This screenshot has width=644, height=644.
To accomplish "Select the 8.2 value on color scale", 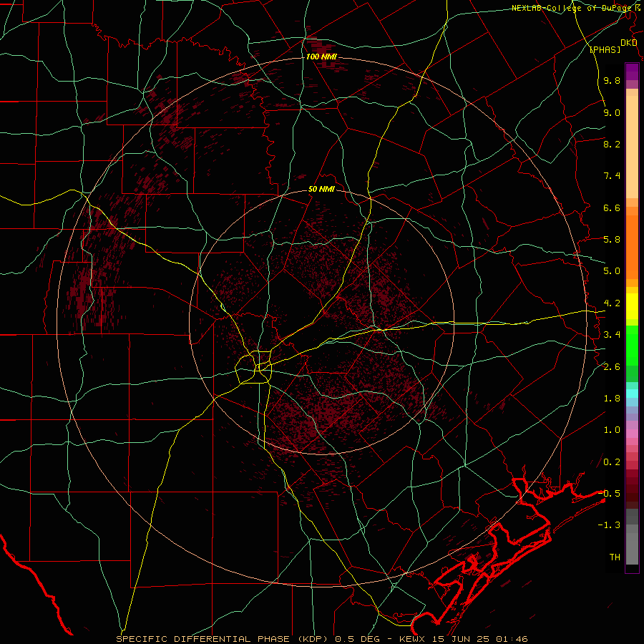I will [612, 144].
